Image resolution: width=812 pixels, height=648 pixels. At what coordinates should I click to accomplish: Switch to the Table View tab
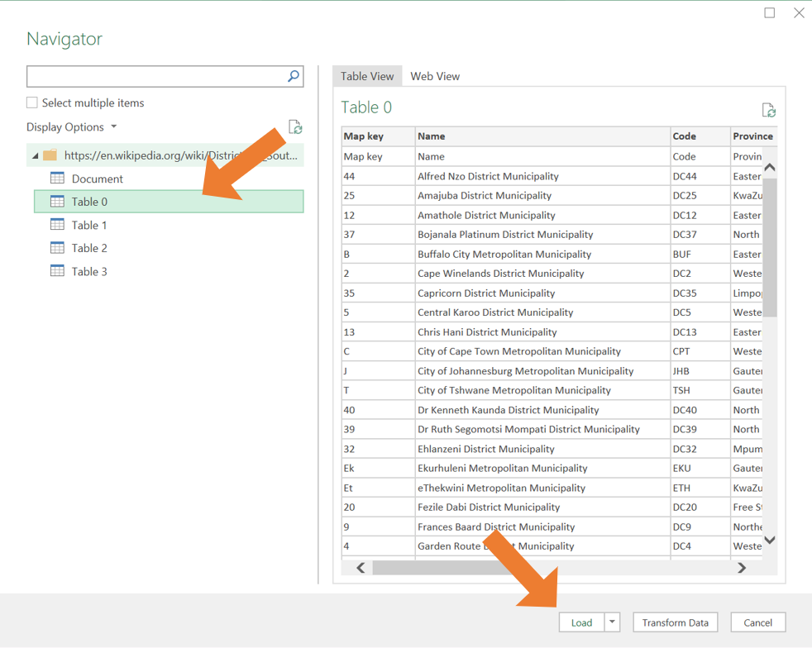pyautogui.click(x=367, y=76)
